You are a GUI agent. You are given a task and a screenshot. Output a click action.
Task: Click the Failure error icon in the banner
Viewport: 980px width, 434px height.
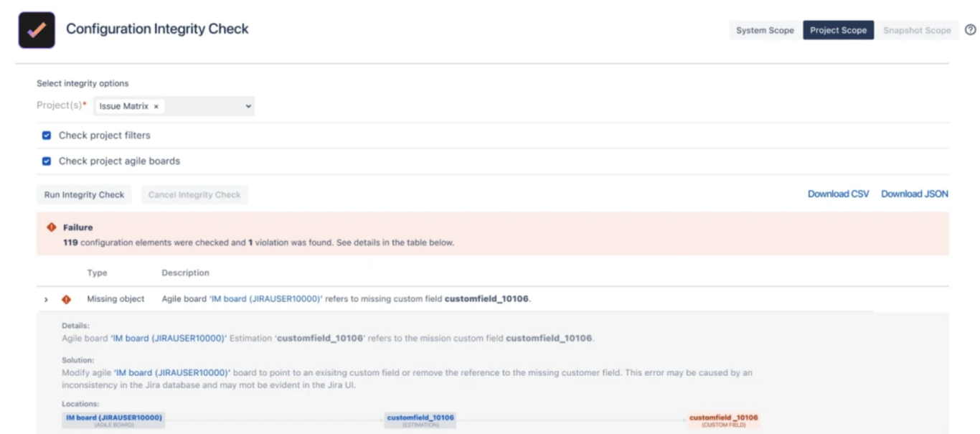[x=50, y=227]
